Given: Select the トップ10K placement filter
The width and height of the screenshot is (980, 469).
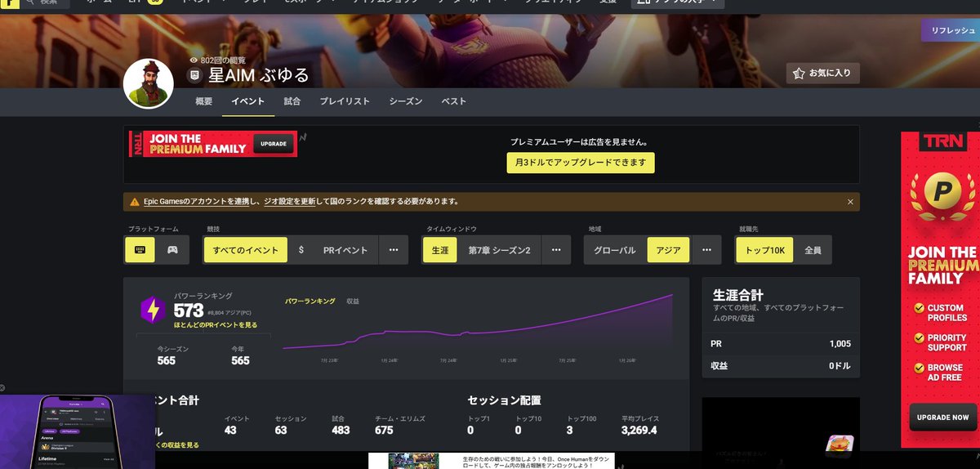Looking at the screenshot, I should coord(764,250).
